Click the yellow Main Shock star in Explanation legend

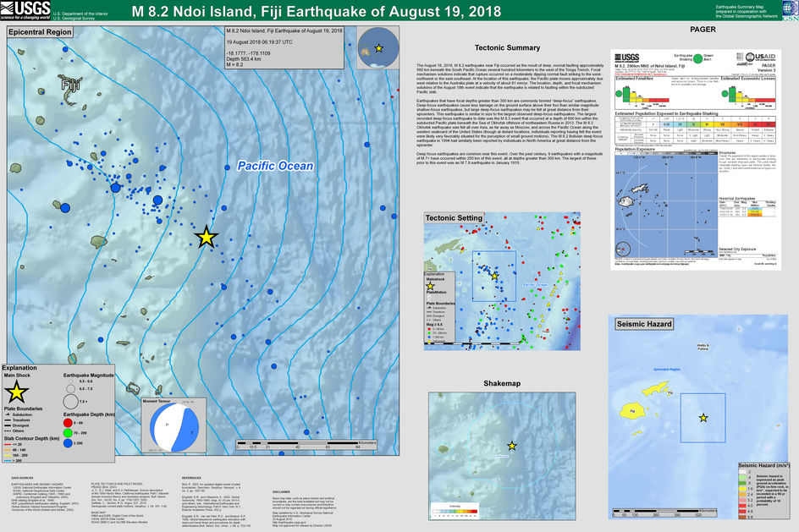coord(16,391)
